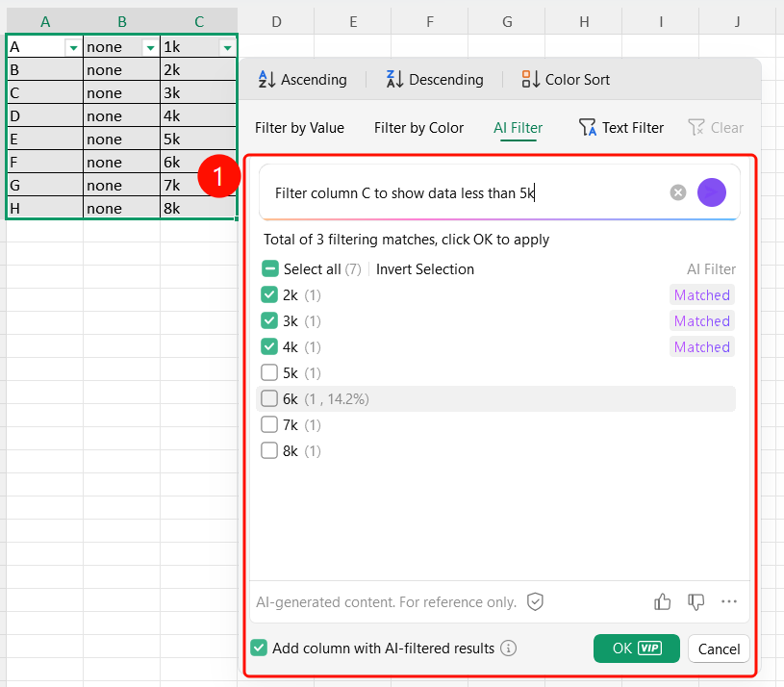The width and height of the screenshot is (784, 687).
Task: Click the Descending sort label
Action: tap(446, 80)
